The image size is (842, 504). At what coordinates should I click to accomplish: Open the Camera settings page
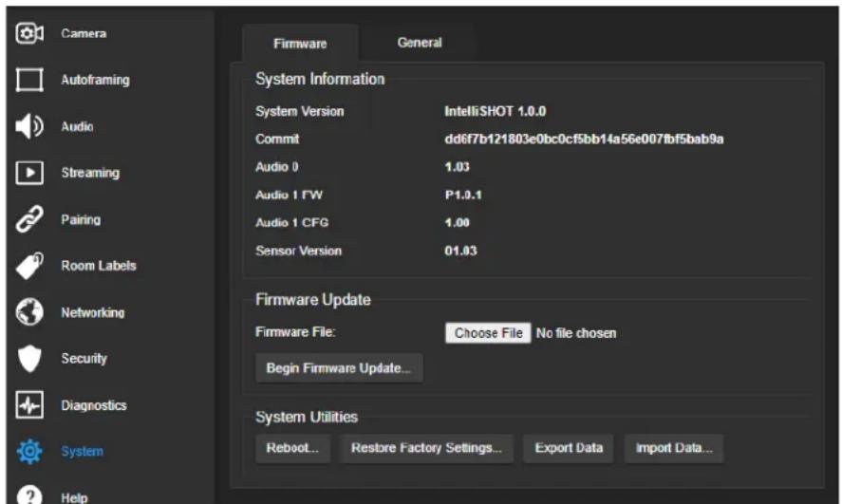(x=84, y=34)
